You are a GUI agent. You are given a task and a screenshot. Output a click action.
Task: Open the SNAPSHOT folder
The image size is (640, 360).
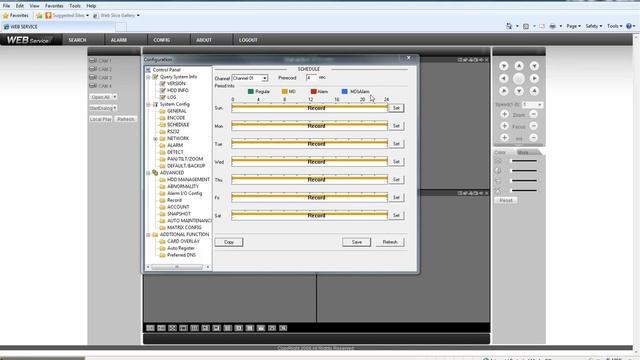[x=179, y=214]
